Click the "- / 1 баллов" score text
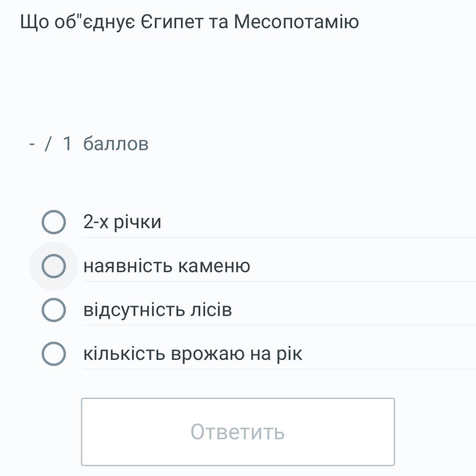 tap(89, 143)
